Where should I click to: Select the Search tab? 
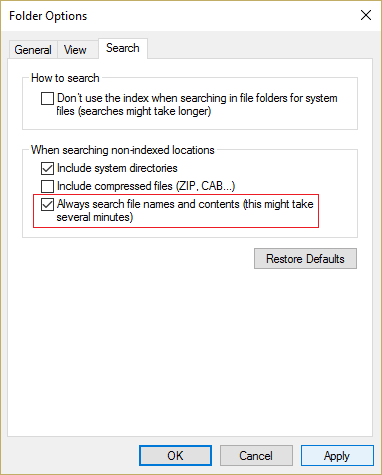(x=123, y=48)
